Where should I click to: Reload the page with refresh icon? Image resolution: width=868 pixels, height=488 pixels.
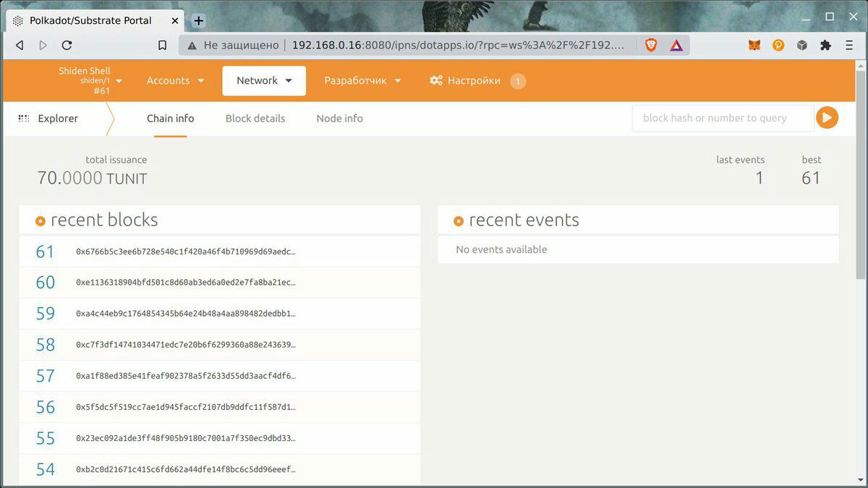(x=67, y=45)
